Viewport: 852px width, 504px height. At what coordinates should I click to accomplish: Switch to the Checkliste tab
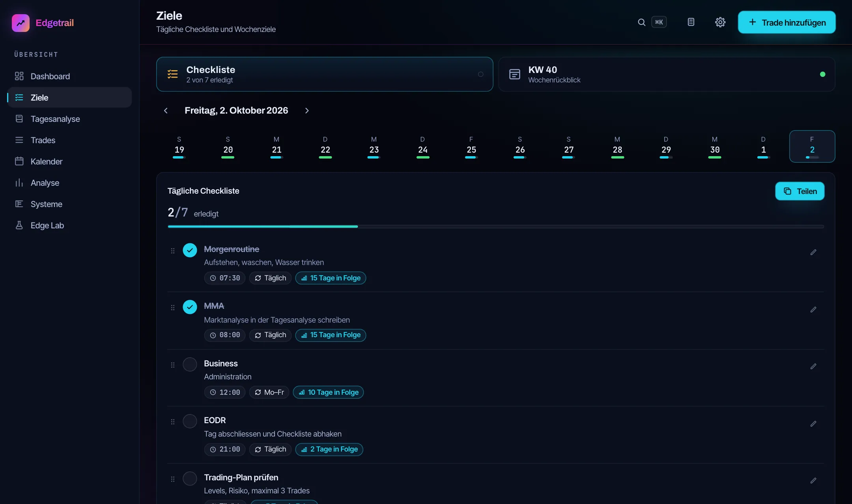click(x=325, y=74)
